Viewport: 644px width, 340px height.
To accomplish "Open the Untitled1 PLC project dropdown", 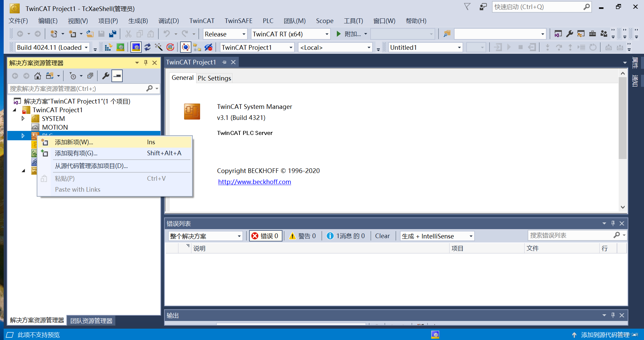I will (426, 47).
